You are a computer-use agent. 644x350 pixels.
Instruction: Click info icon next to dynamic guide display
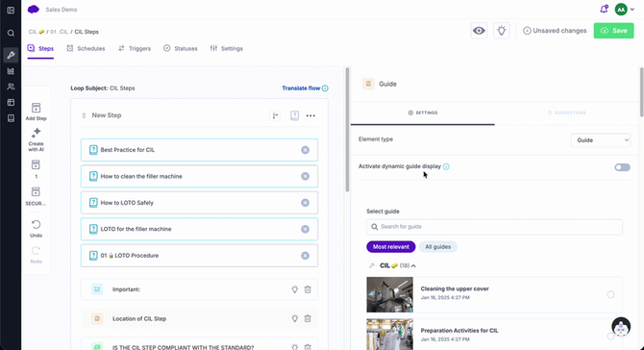coord(446,166)
